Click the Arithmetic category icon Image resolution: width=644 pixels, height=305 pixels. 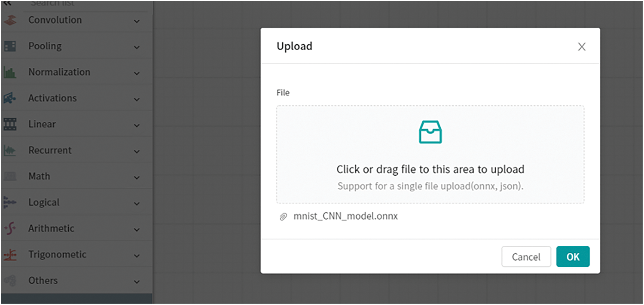pyautogui.click(x=10, y=229)
